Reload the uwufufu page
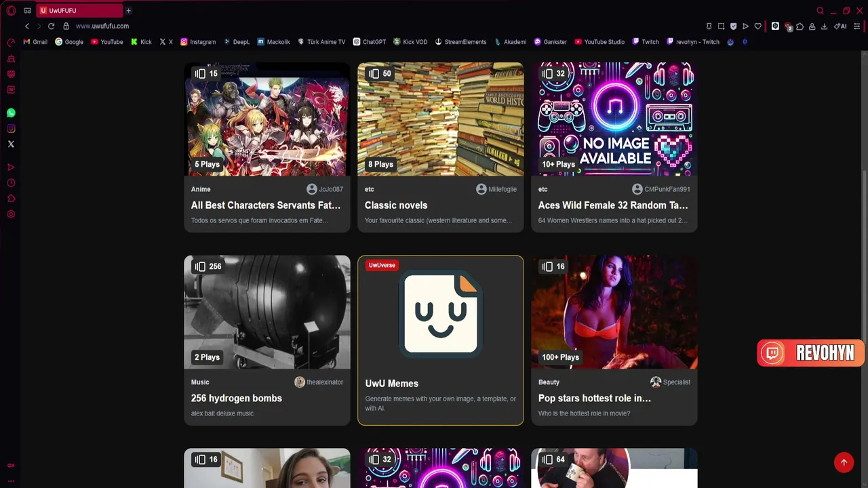Image resolution: width=868 pixels, height=488 pixels. [x=51, y=26]
